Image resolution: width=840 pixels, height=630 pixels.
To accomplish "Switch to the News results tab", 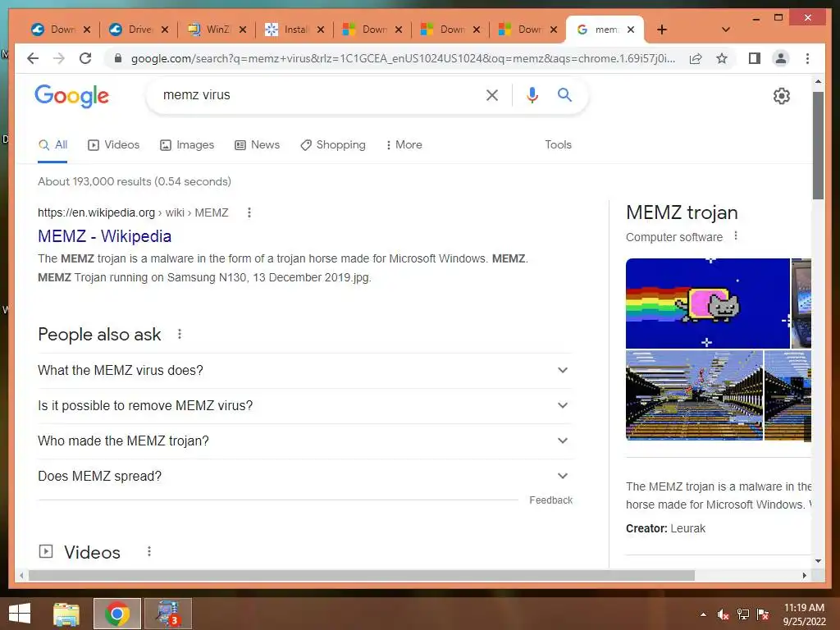I will pyautogui.click(x=257, y=144).
